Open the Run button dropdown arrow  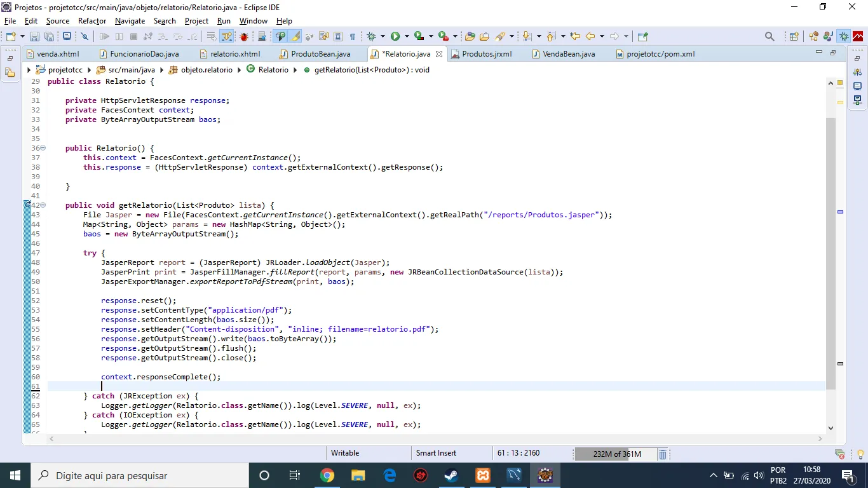pos(407,37)
